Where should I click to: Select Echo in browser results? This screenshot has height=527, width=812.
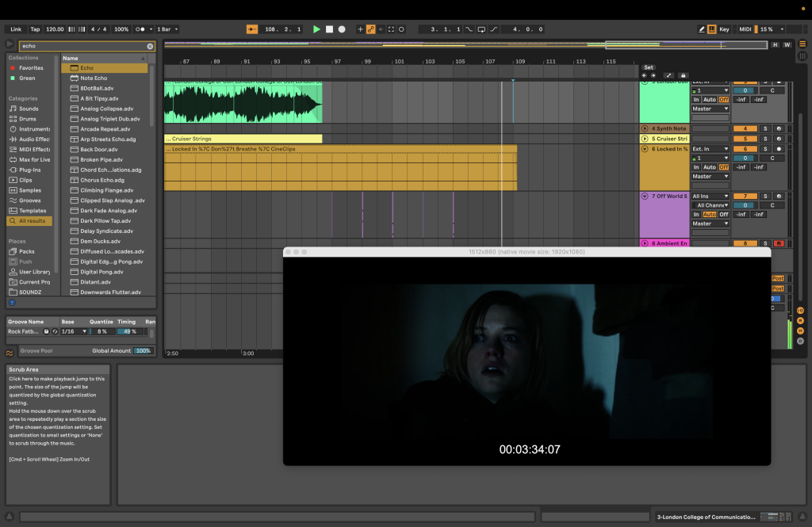[105, 68]
